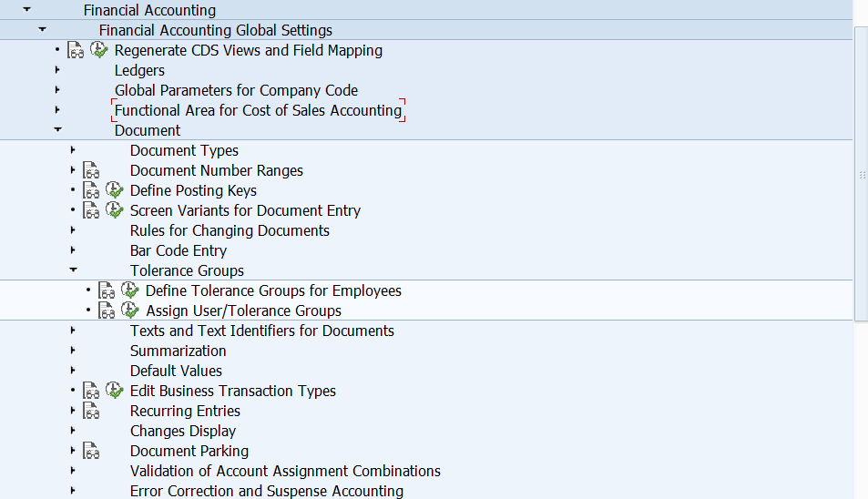868x499 pixels.
Task: Select Rules for Changing Documents label
Action: pos(230,230)
